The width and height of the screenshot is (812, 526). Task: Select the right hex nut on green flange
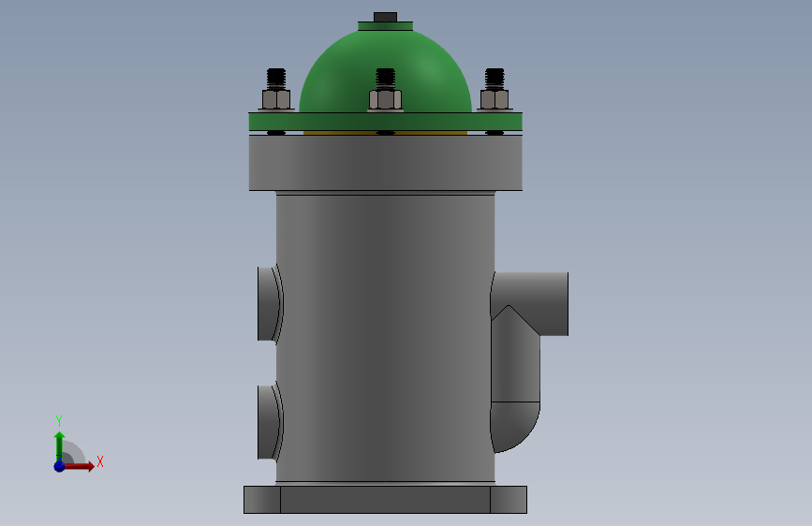[x=495, y=99]
